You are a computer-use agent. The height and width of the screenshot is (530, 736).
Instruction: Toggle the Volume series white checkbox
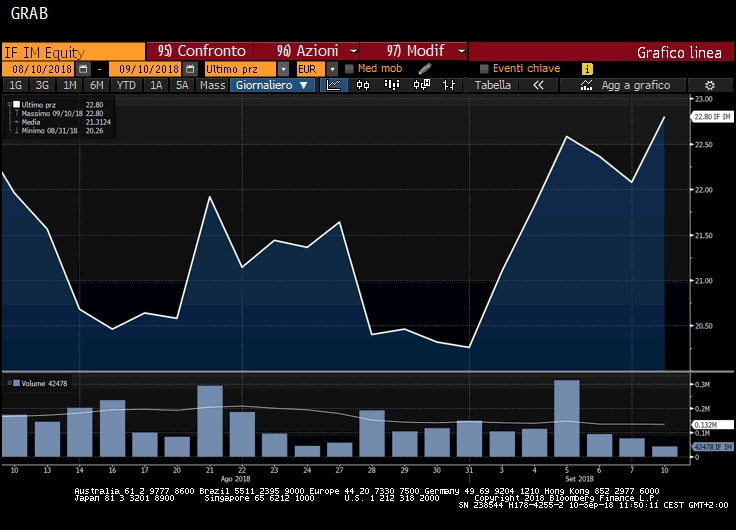[14, 382]
